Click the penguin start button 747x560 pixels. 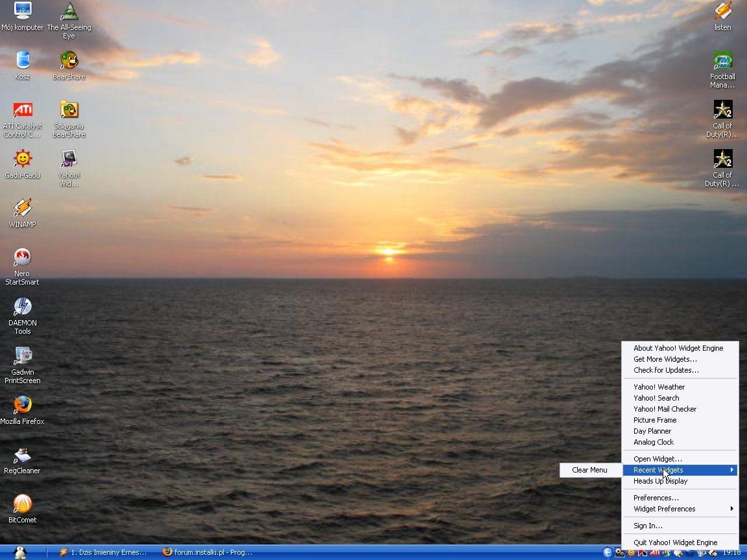tap(20, 552)
